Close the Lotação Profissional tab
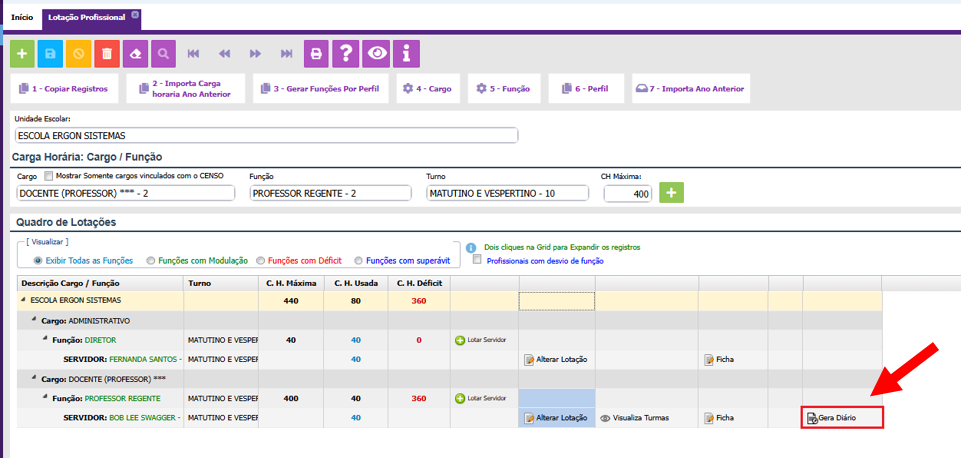 (135, 15)
